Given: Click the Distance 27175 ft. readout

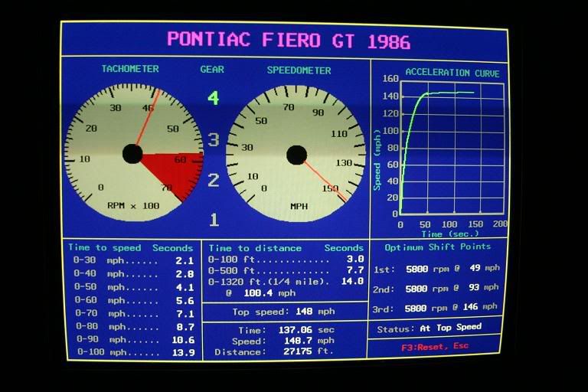Looking at the screenshot, I should 284,352.
